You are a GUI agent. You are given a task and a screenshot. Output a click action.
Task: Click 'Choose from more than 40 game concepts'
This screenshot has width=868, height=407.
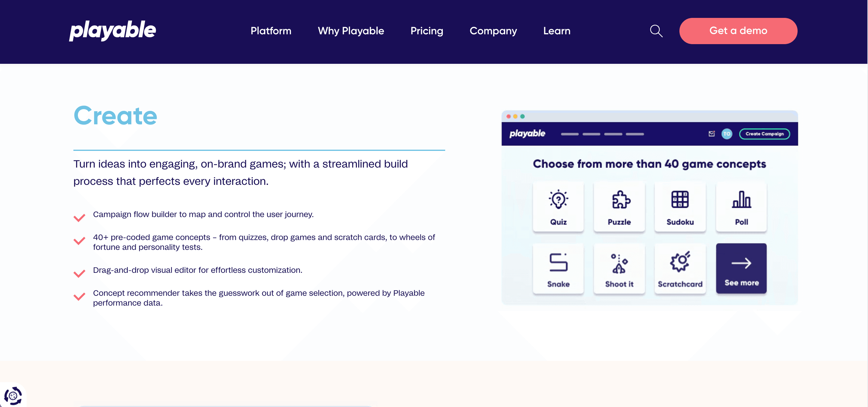[649, 164]
